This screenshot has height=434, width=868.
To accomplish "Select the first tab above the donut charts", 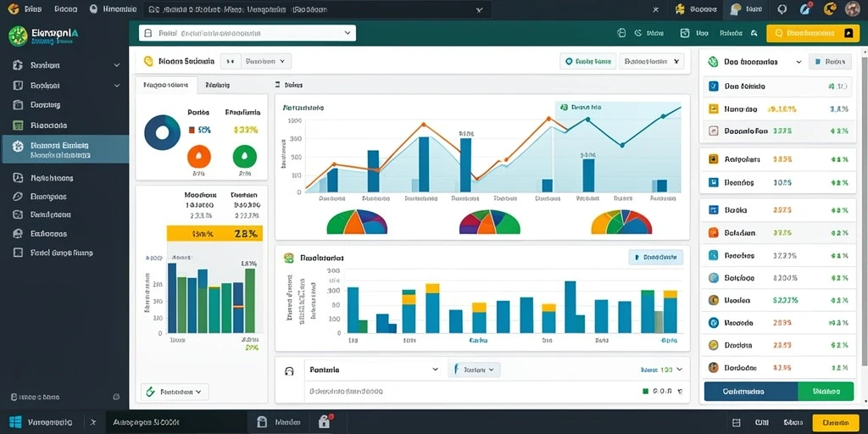I will [x=166, y=86].
